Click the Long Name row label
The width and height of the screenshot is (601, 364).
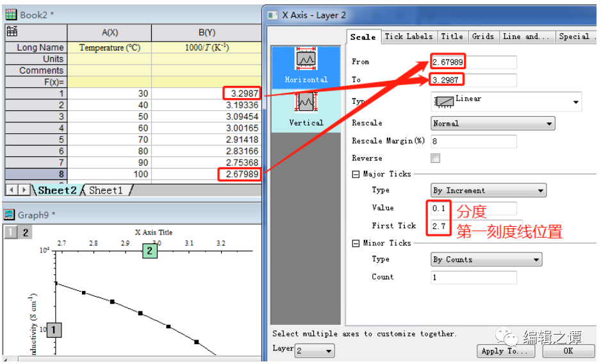point(36,47)
